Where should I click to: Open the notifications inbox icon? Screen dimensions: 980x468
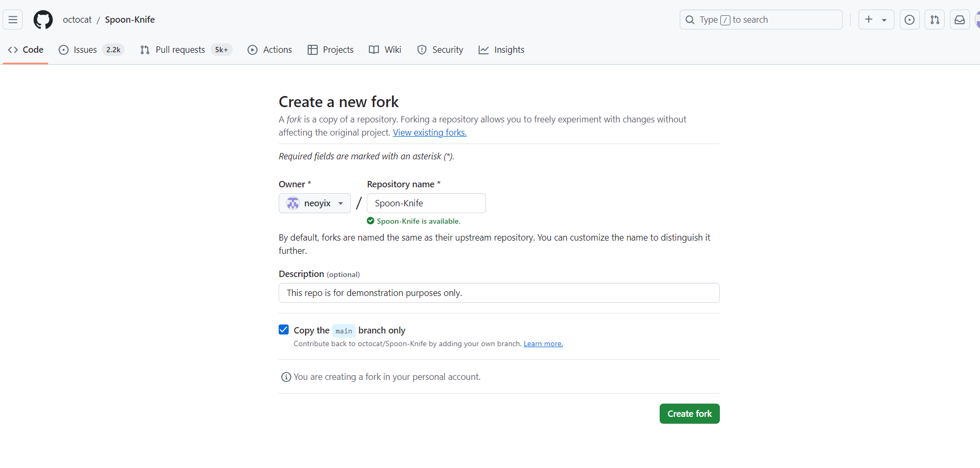[960, 20]
